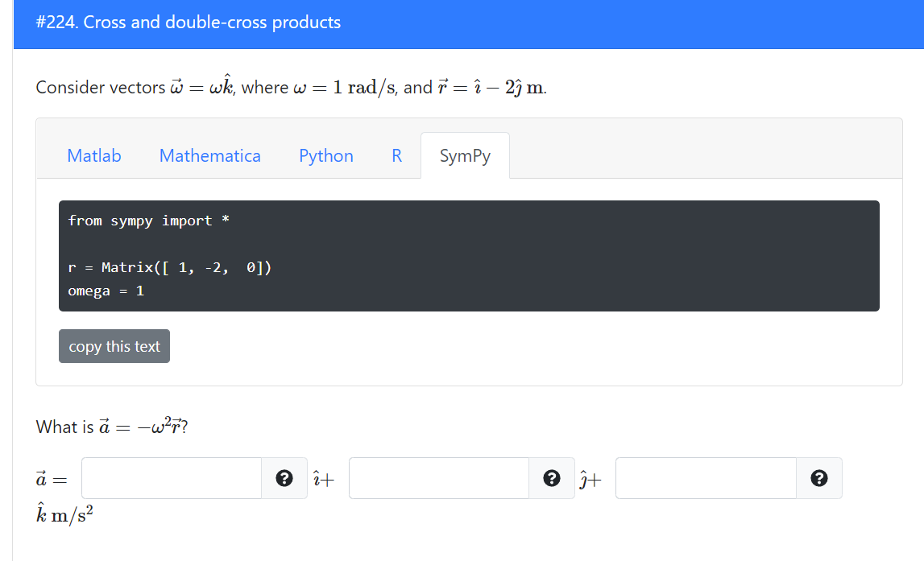Switch to the Matlab tab
The height and width of the screenshot is (561, 924).
coord(93,155)
